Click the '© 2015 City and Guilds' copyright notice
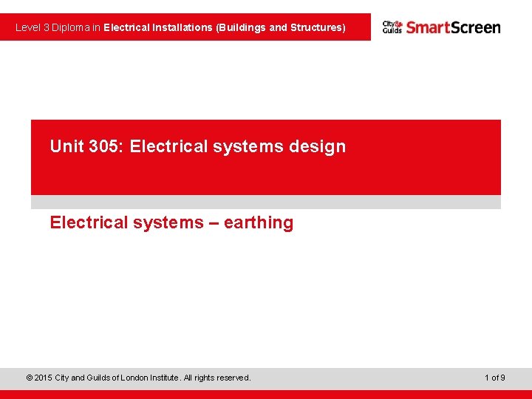This screenshot has height=399, width=532. click(138, 378)
